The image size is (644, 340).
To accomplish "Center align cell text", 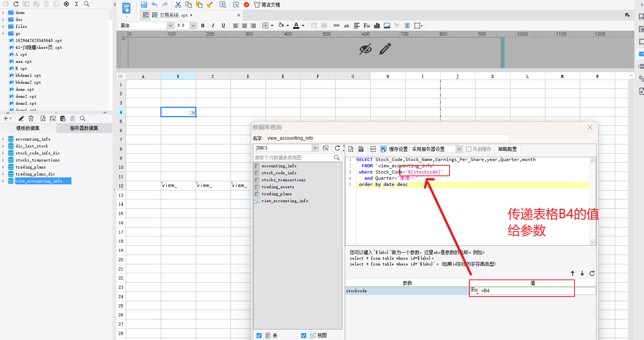I will click(x=245, y=26).
